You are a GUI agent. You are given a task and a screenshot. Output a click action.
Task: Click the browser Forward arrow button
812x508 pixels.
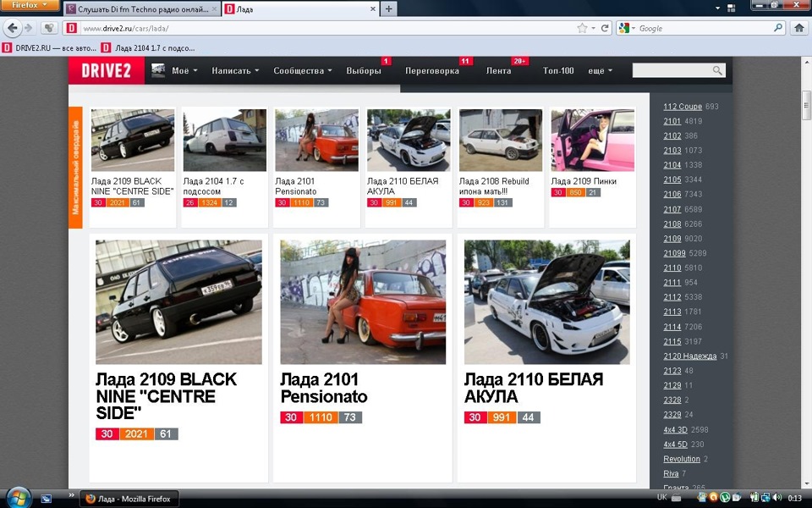tap(29, 28)
